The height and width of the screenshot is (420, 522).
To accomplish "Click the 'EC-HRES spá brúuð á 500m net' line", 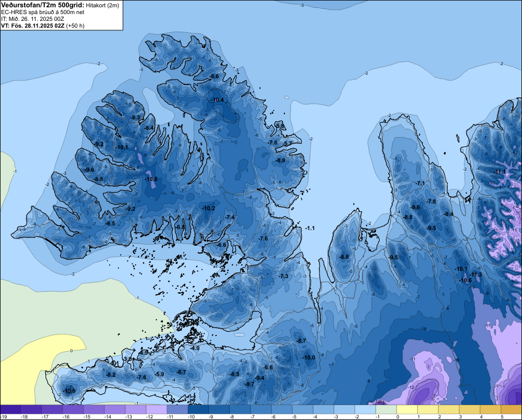I will [43, 13].
